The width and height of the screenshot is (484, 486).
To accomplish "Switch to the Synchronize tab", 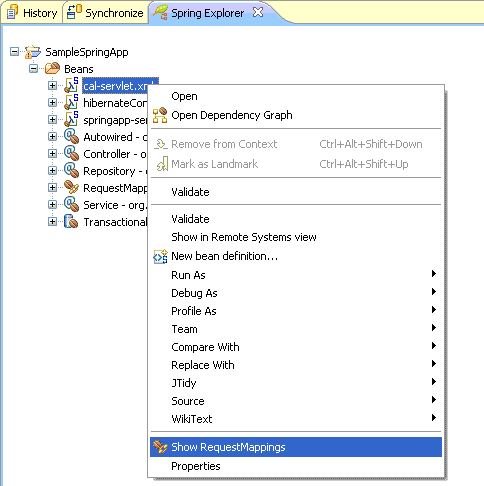I will click(105, 13).
